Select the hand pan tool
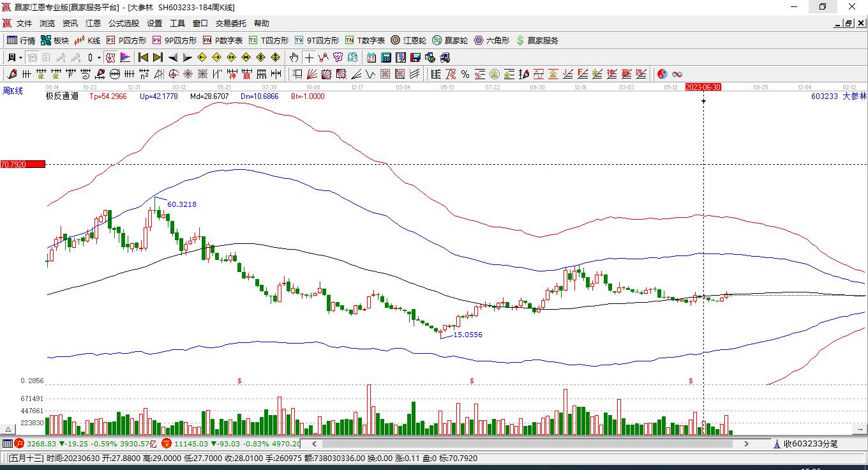 294,57
